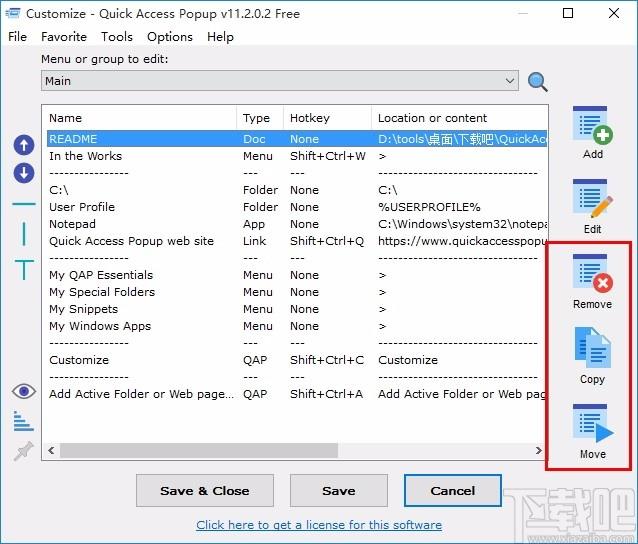Select the Add Active Folder or Web page row
Viewport: 638px width, 544px height.
pos(297,394)
